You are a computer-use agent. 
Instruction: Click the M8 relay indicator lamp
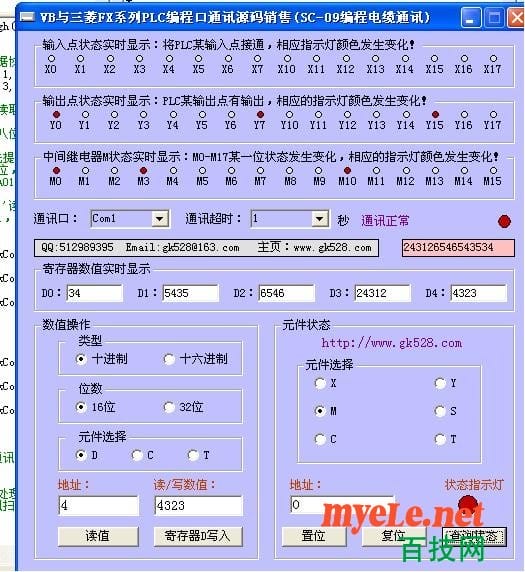(289, 170)
